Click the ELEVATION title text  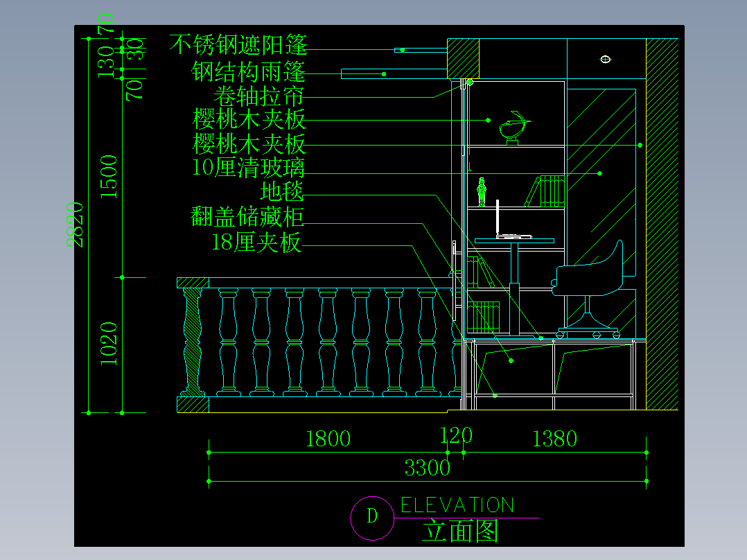[457, 505]
